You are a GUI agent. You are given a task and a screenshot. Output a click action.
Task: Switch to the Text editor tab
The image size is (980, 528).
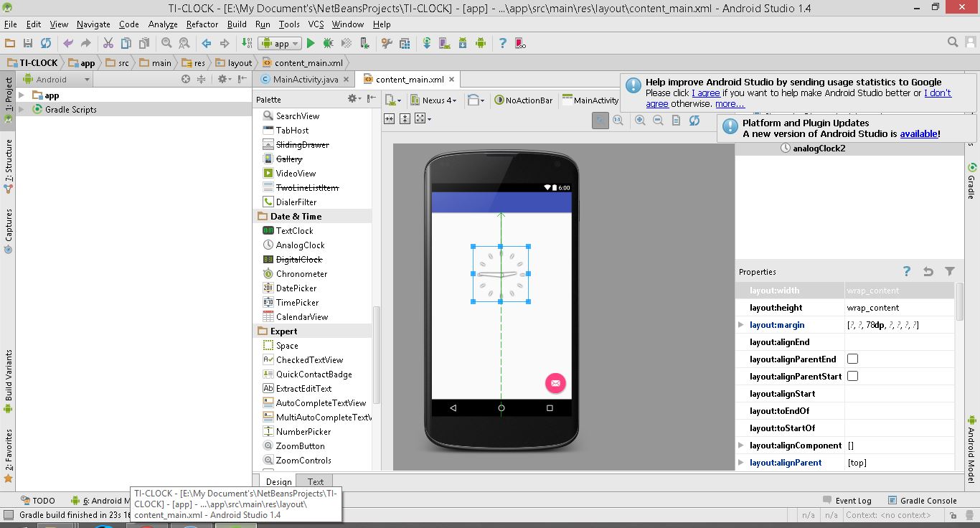click(x=315, y=481)
